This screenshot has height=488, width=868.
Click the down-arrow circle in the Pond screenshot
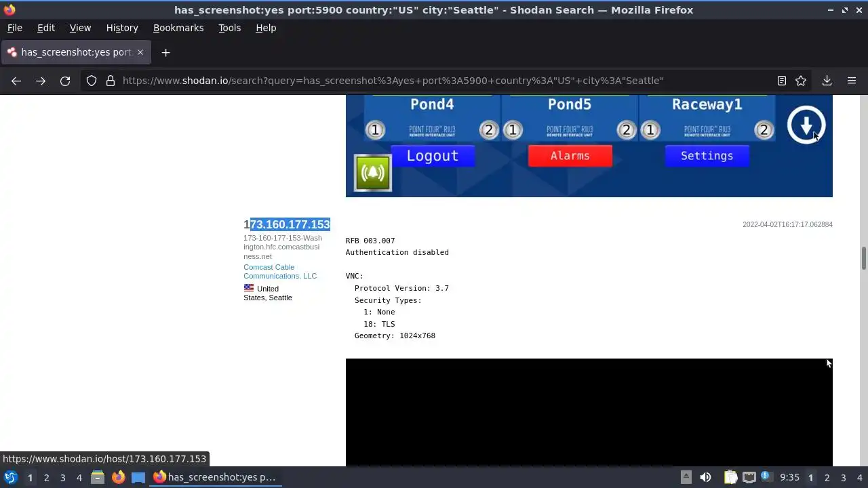tap(806, 125)
